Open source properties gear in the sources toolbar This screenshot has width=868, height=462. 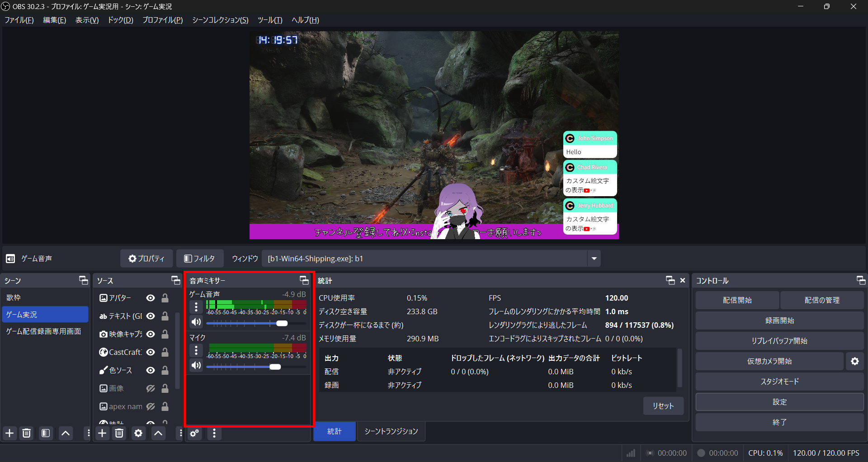tap(138, 433)
